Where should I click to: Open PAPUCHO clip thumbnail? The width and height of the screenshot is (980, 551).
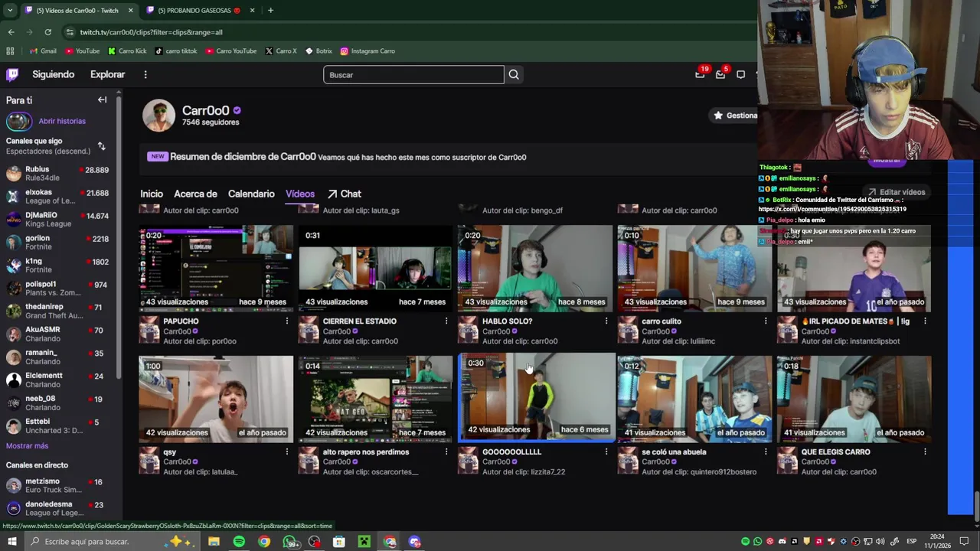[x=216, y=268]
